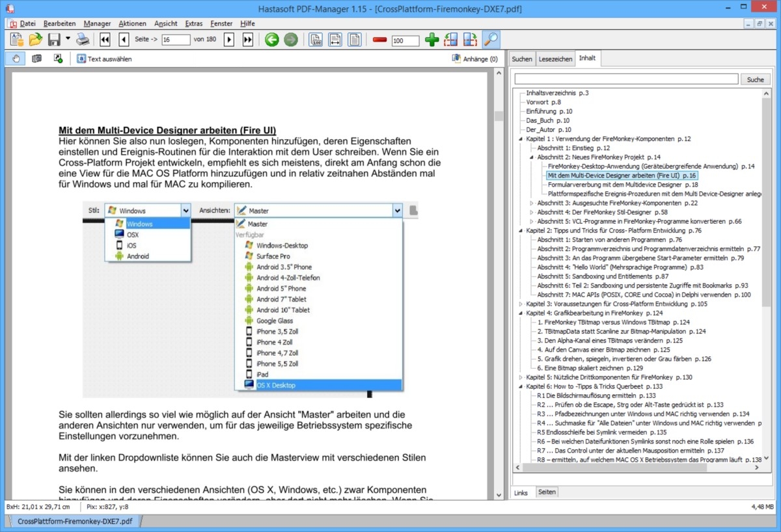Collapse Kapitel 2: Tipps und Tricks node
Image resolution: width=781 pixels, height=532 pixels.
click(x=521, y=230)
